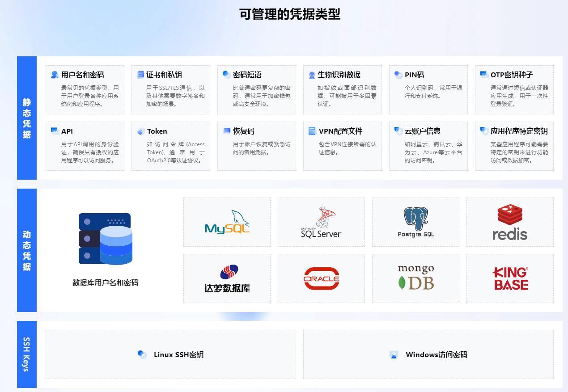Click the 密码短语 heading
The image size is (568, 392).
(247, 75)
